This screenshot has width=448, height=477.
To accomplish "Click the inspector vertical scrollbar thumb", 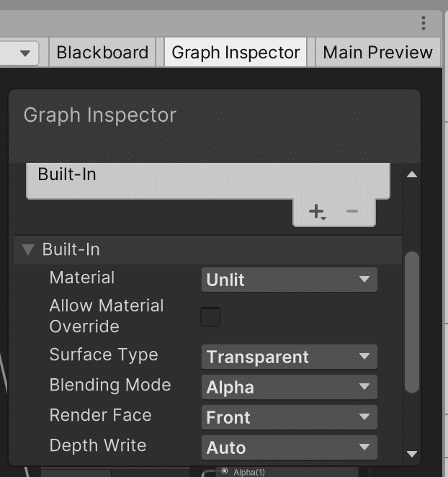I will pyautogui.click(x=412, y=322).
